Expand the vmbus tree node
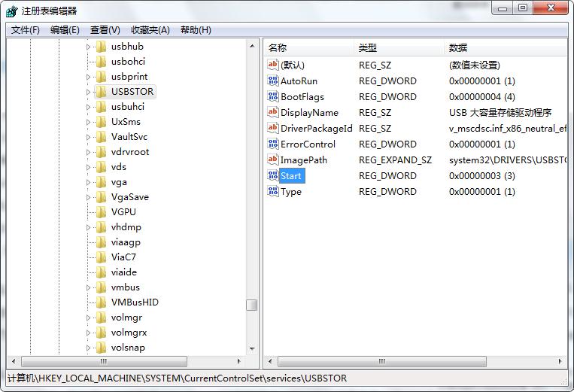Image resolution: width=574 pixels, height=392 pixels. coord(88,287)
